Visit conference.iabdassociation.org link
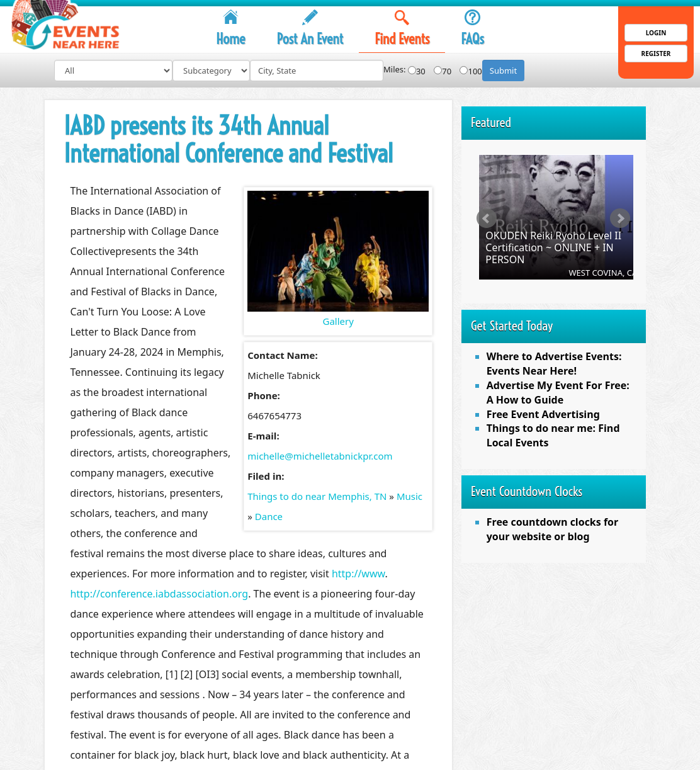Viewport: 700px width, 770px height. pos(159,594)
